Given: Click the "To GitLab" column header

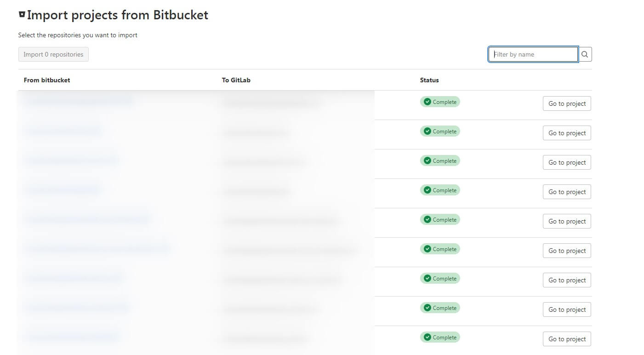Looking at the screenshot, I should click(x=236, y=80).
